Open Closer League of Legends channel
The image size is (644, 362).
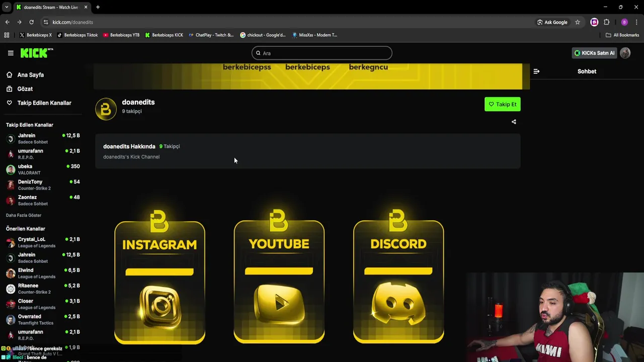[43, 304]
